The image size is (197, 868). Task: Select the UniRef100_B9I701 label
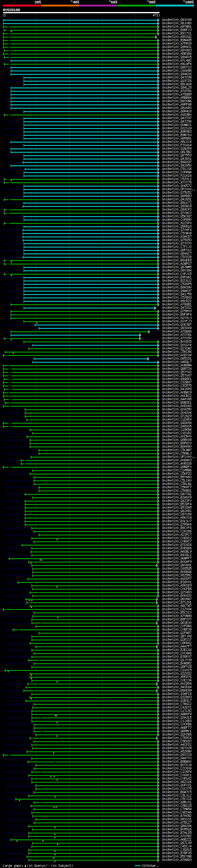tap(177, 33)
